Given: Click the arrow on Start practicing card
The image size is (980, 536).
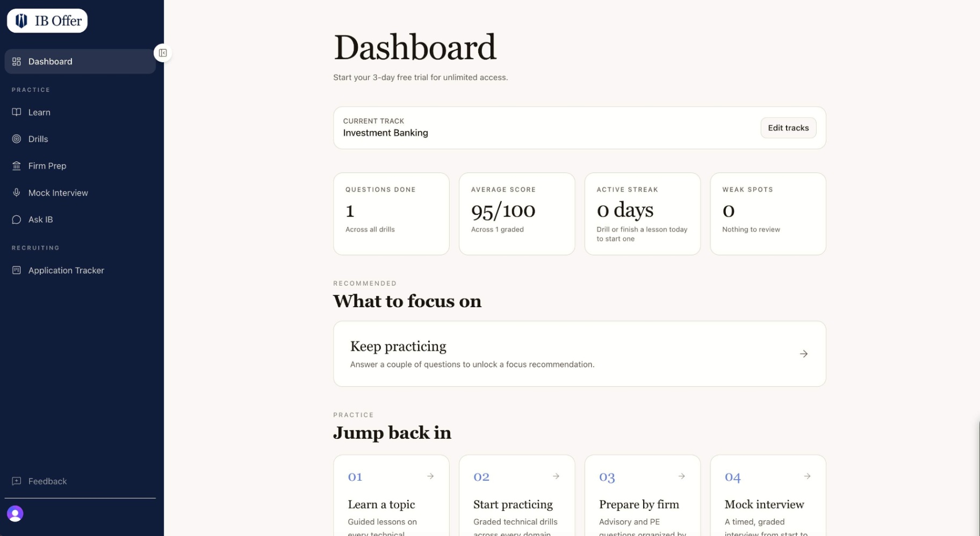Looking at the screenshot, I should (556, 476).
